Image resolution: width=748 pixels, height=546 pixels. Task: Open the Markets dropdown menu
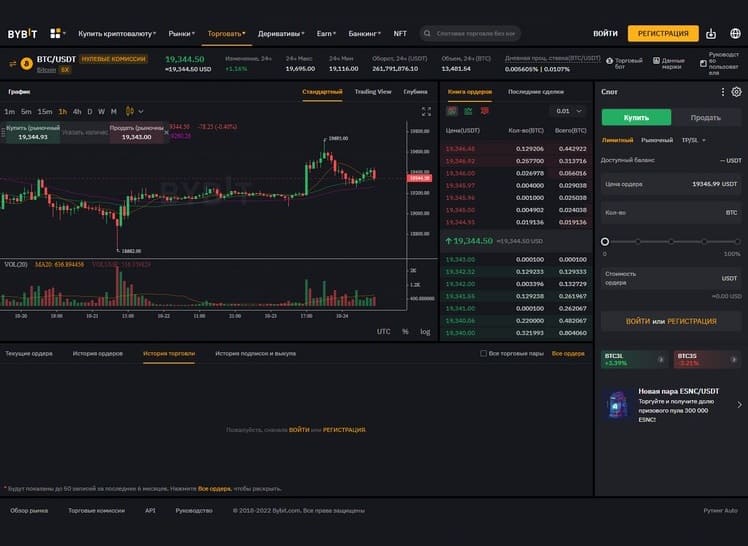[181, 34]
